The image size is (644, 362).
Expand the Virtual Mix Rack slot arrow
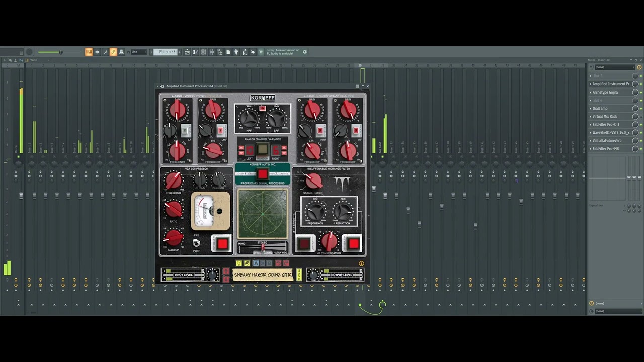tap(591, 116)
